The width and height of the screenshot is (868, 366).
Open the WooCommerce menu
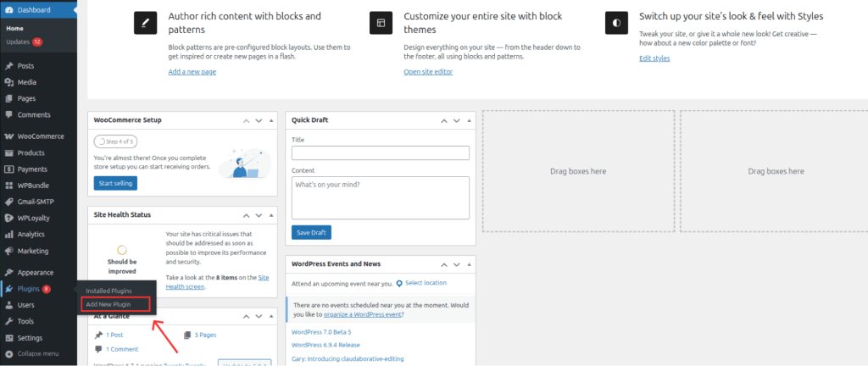click(x=39, y=136)
